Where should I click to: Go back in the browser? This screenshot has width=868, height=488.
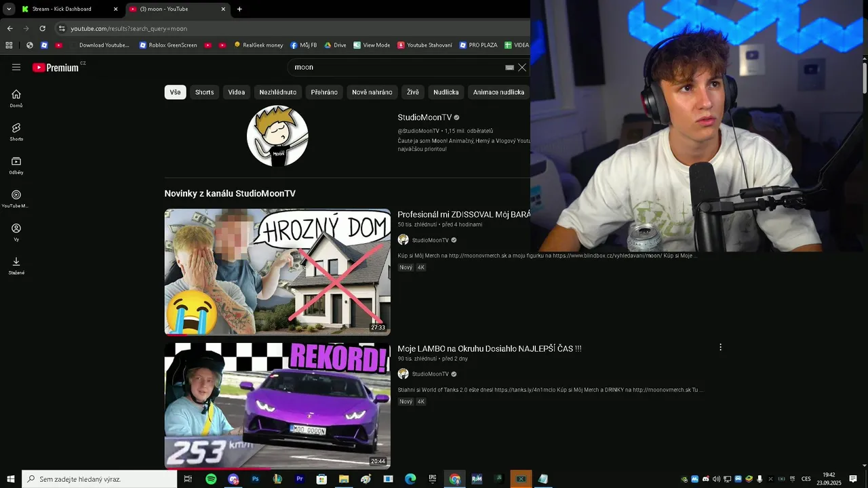pyautogui.click(x=9, y=28)
